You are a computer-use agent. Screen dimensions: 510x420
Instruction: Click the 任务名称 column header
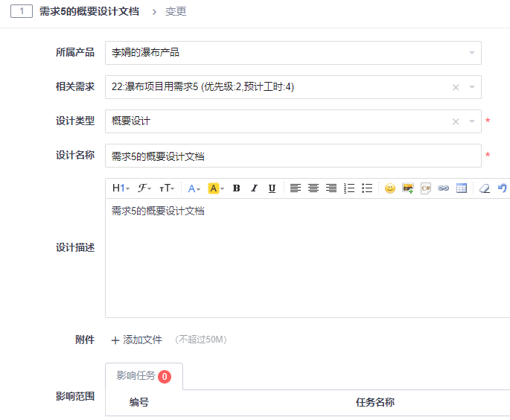click(375, 402)
